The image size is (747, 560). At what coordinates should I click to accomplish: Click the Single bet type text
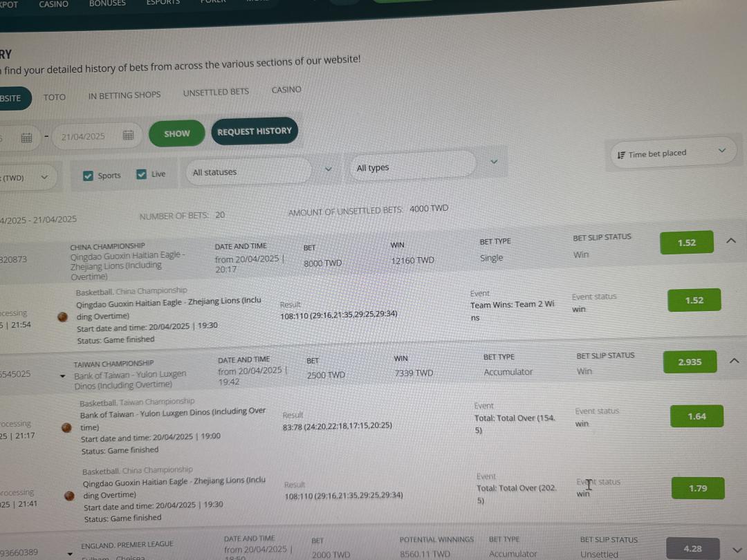coord(491,258)
